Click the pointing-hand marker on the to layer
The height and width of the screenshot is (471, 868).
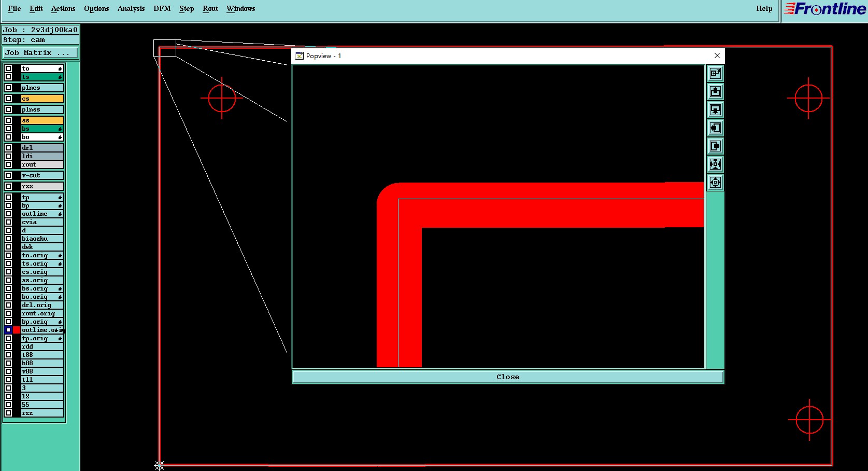coord(60,68)
